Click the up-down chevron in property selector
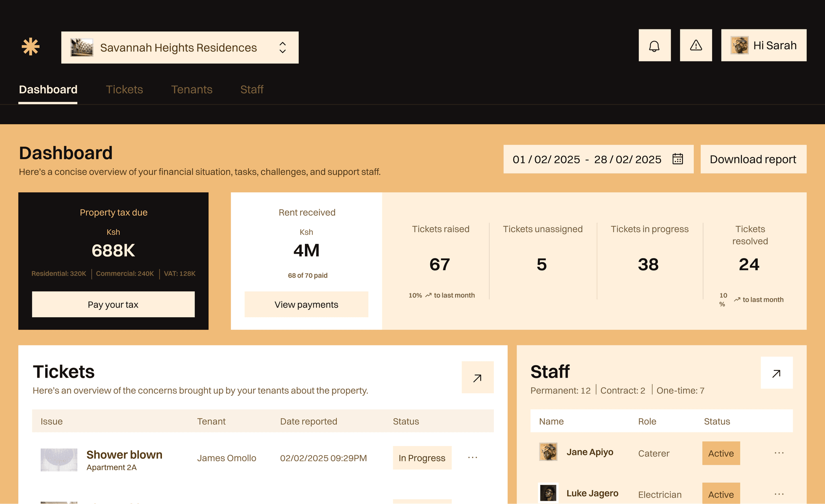The width and height of the screenshot is (825, 504). 282,48
